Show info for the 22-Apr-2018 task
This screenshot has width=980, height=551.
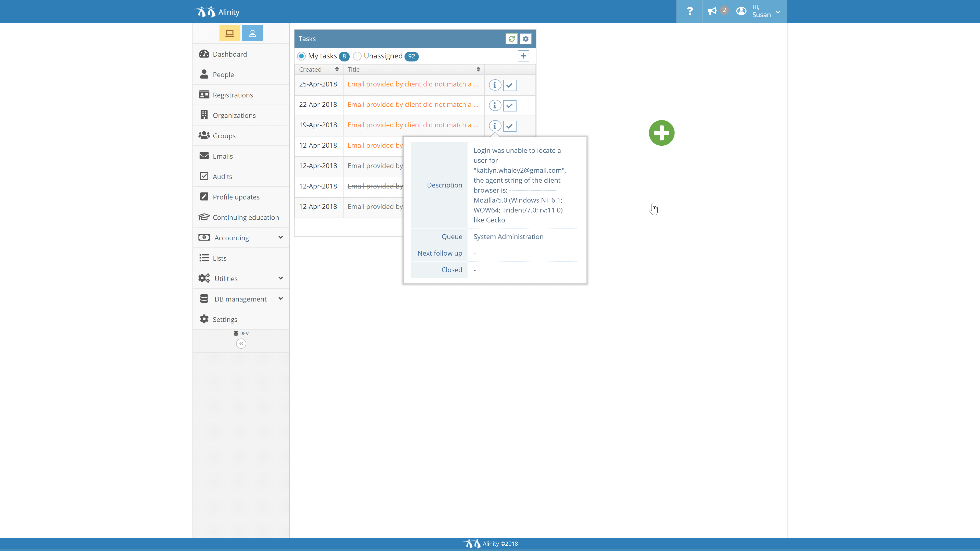tap(495, 105)
